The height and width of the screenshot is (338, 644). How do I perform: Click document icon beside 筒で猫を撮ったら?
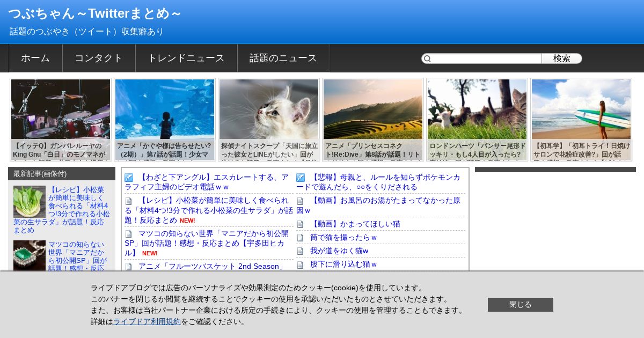coord(301,238)
